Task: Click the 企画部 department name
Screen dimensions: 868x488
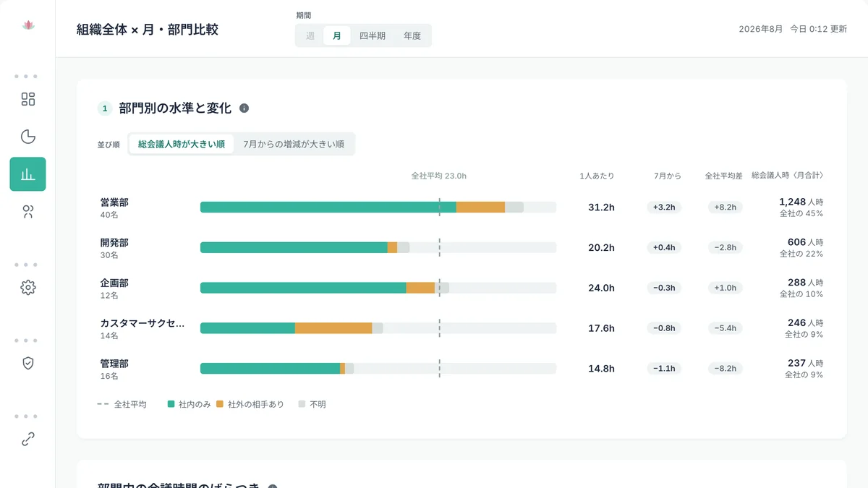Action: 114,283
